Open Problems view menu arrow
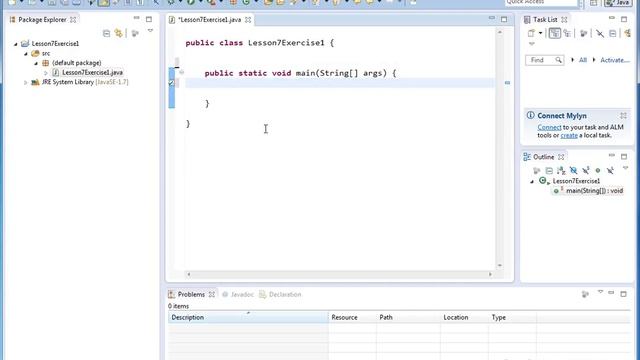 click(600, 292)
